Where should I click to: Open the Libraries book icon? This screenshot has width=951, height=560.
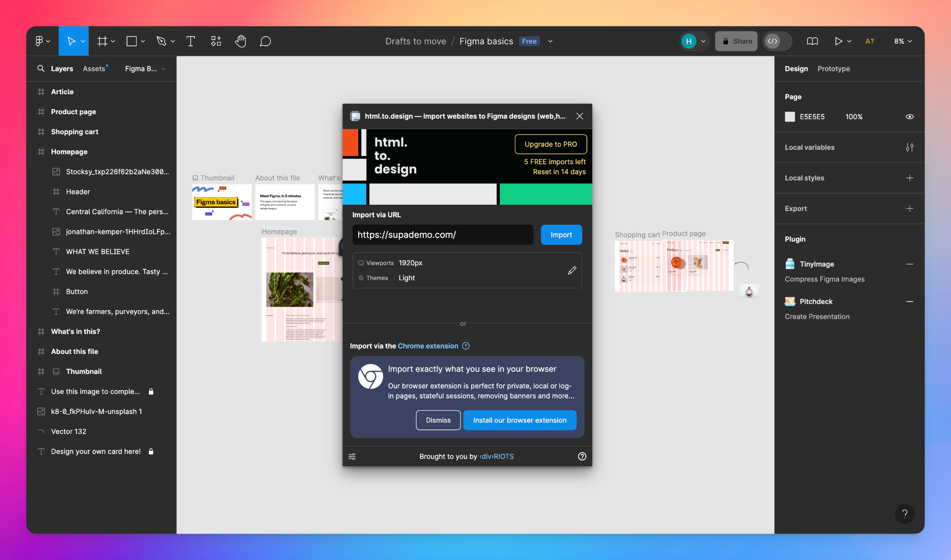(812, 41)
